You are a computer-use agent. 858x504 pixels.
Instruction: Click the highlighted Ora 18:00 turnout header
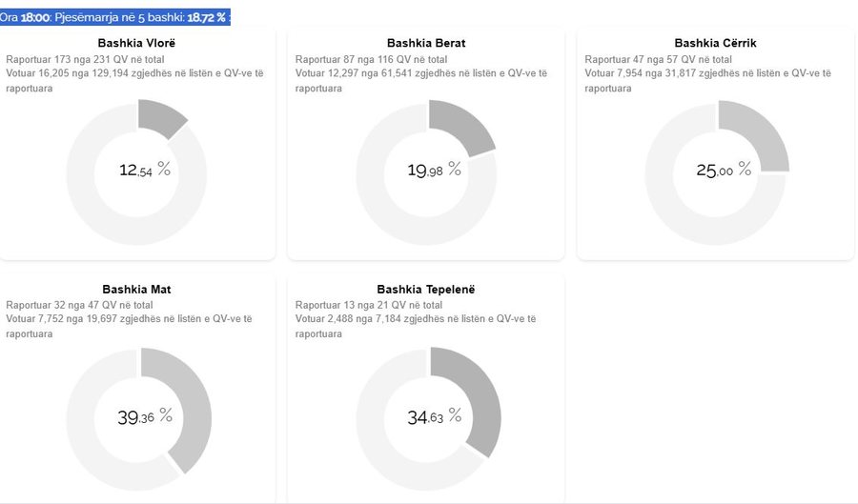click(114, 17)
